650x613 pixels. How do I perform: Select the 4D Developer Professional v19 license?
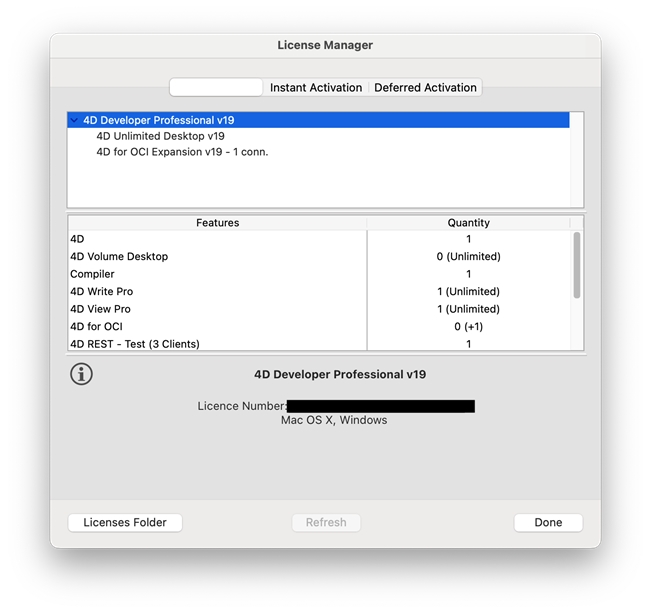coord(158,120)
